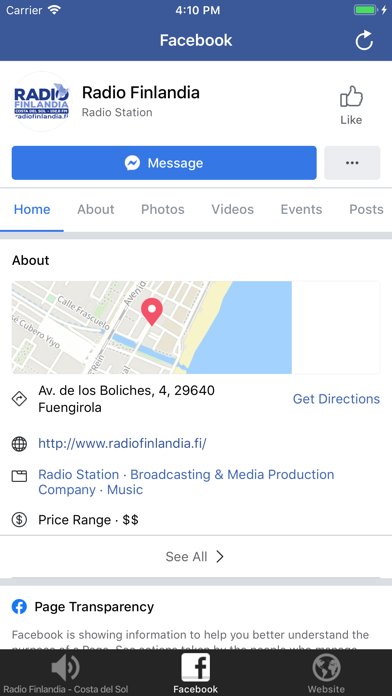Viewport: 392px width, 696px height.
Task: Click the Get Directions link
Action: [337, 399]
